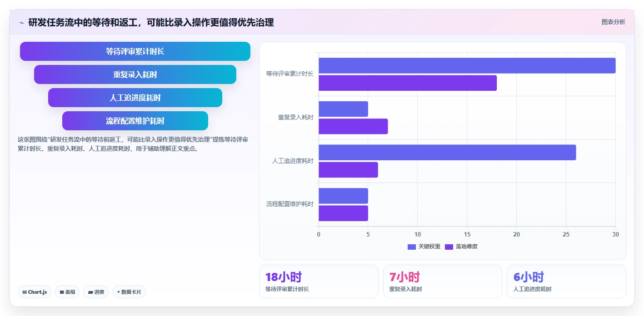This screenshot has width=644, height=316.
Task: Click the description paragraph under the funnel
Action: click(133, 144)
